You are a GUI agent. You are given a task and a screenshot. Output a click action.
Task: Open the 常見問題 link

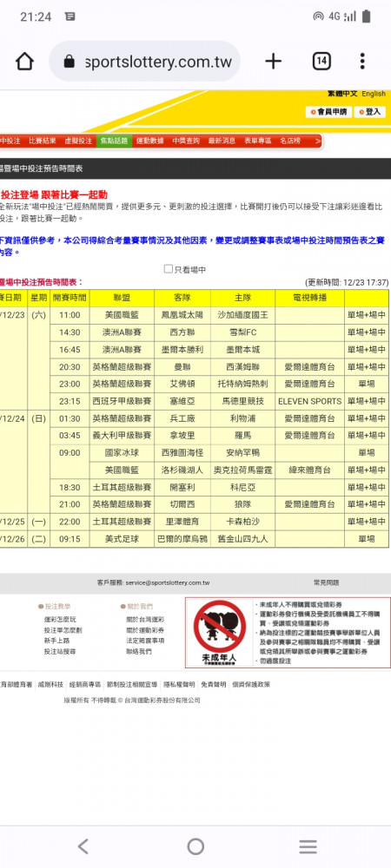(x=326, y=582)
